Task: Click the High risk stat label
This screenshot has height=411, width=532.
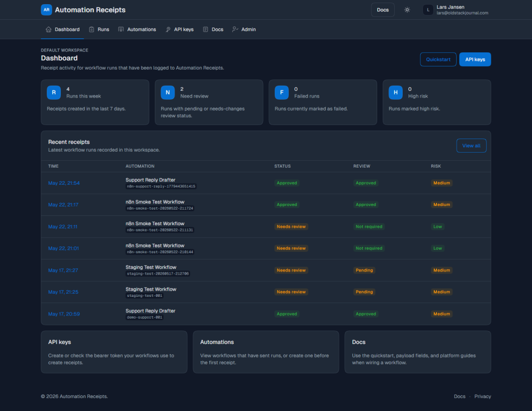Action: point(418,96)
